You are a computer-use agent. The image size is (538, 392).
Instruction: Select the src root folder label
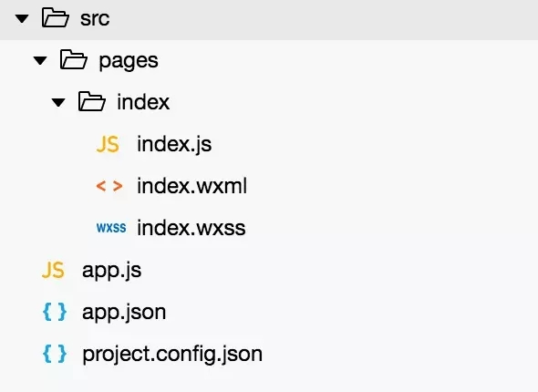click(95, 18)
